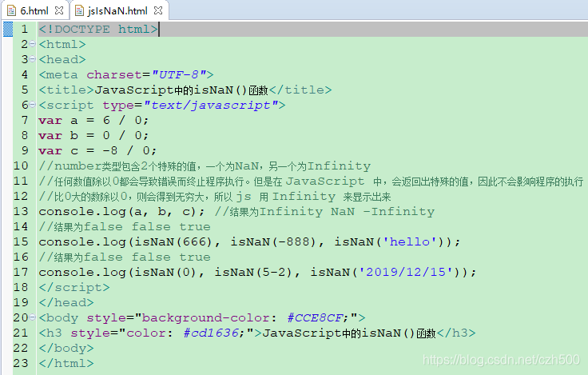Click the #cd1636 color value on line 21
The width and height of the screenshot is (588, 375).
211,333
